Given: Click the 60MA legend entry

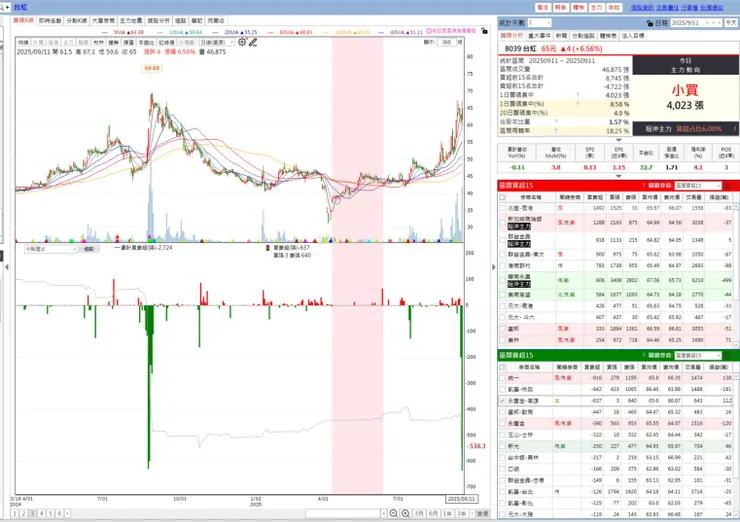Looking at the screenshot, I should pos(290,32).
